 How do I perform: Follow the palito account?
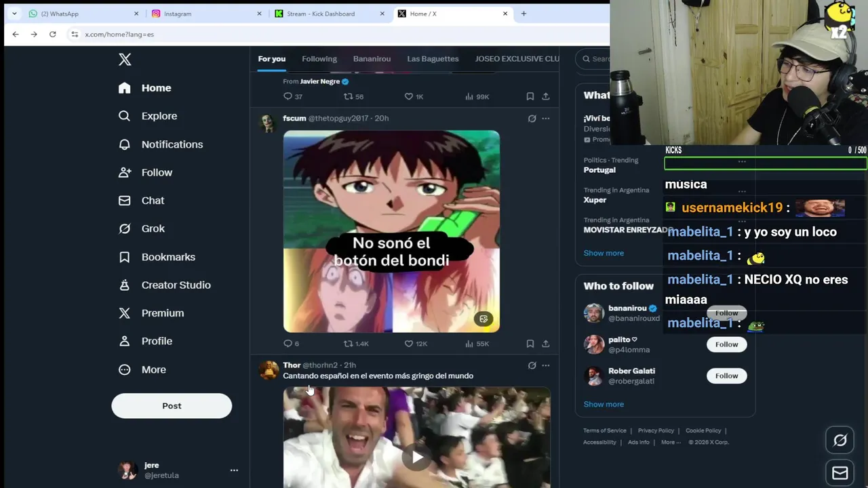(726, 344)
